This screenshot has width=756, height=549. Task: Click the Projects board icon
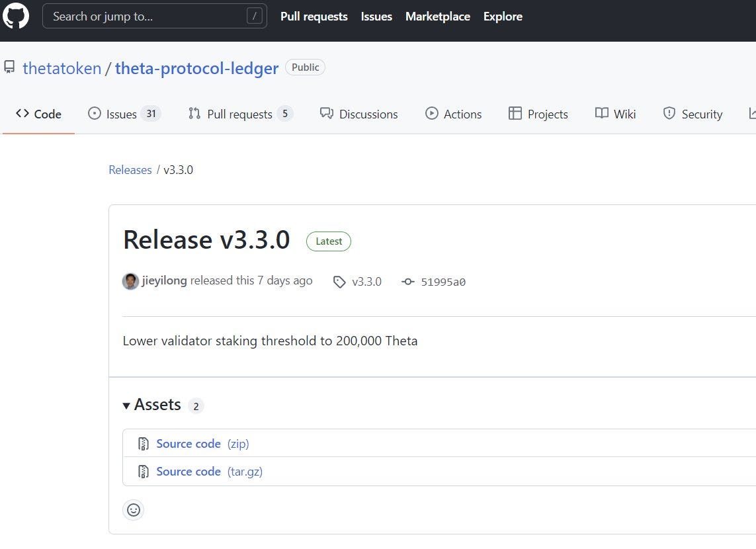[515, 113]
